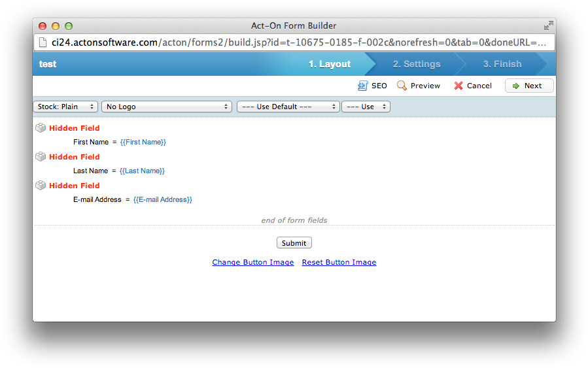This screenshot has width=588, height=368.
Task: Go to the 1. Layout step
Action: point(330,64)
